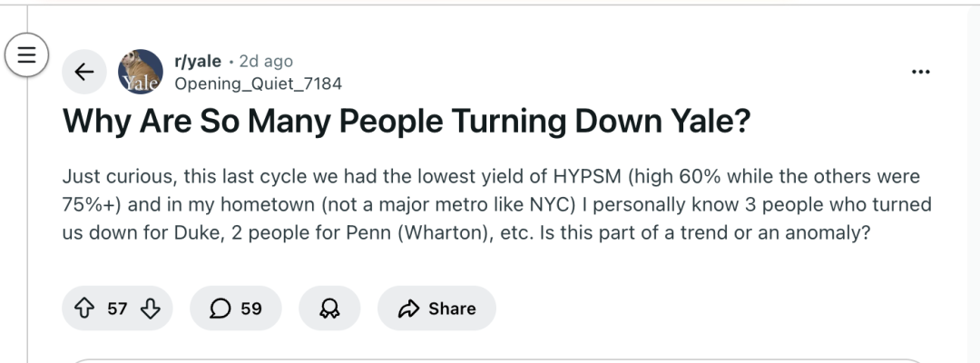The image size is (980, 363).
Task: Click the post body text paragraph
Action: (x=490, y=204)
